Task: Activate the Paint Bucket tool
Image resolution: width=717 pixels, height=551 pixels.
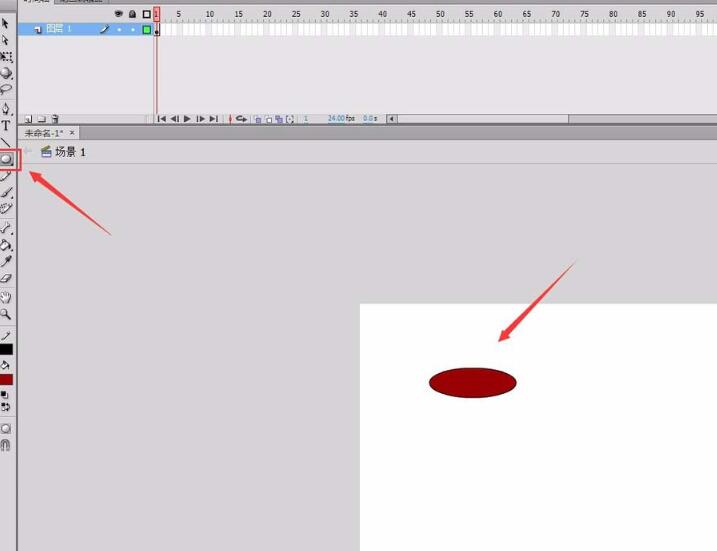Action: 6,244
